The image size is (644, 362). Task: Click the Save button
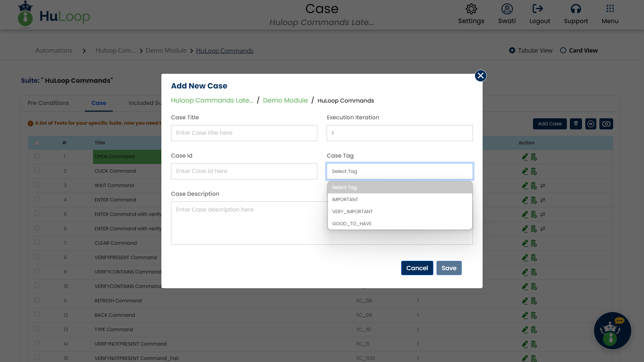coord(449,268)
